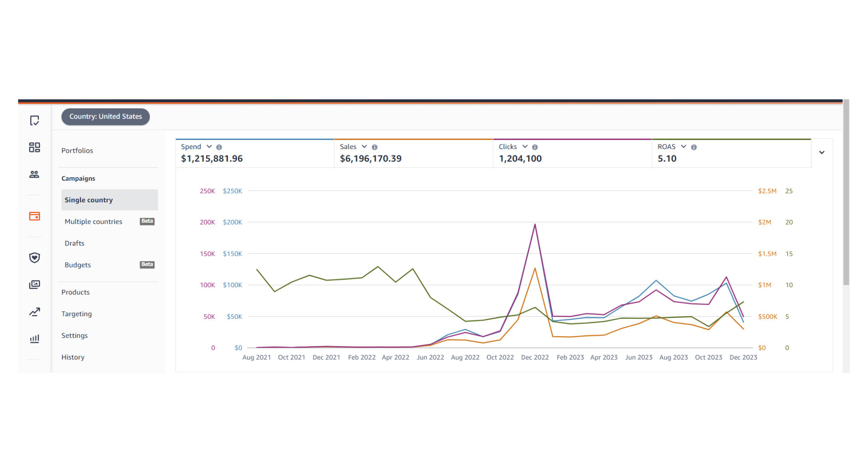Open the trending arrow insights sidebar icon
This screenshot has height=472, width=868.
pos(34,312)
